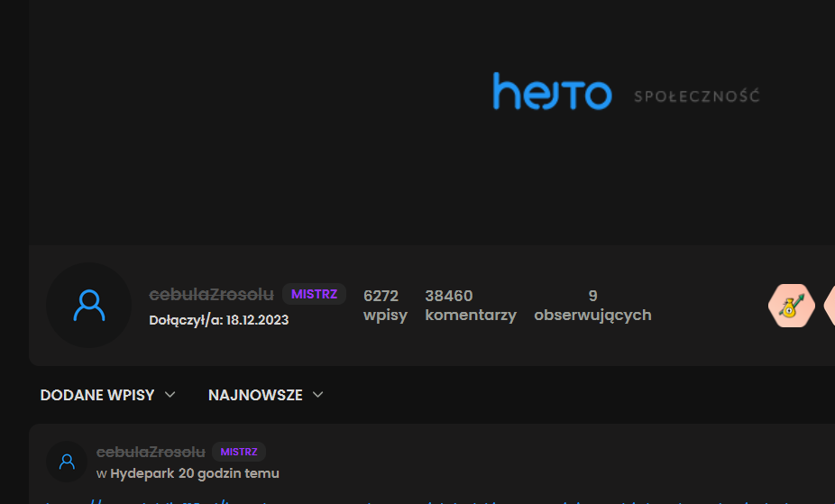Image resolution: width=835 pixels, height=504 pixels.
Task: Click the money bag achievement badge
Action: (x=791, y=307)
